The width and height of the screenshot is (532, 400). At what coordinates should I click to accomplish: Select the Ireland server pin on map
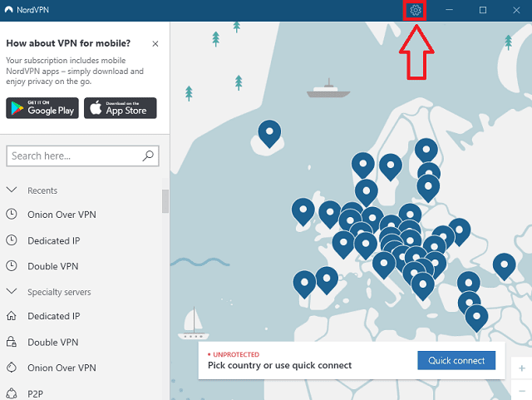tap(303, 211)
